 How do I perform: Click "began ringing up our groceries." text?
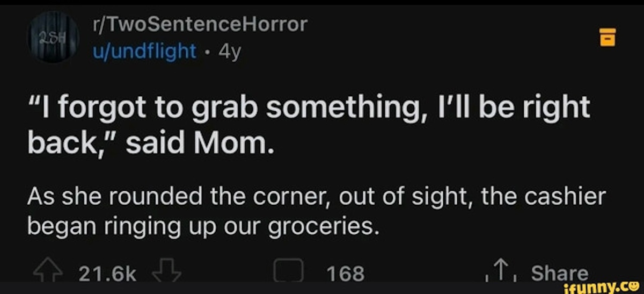(200, 227)
